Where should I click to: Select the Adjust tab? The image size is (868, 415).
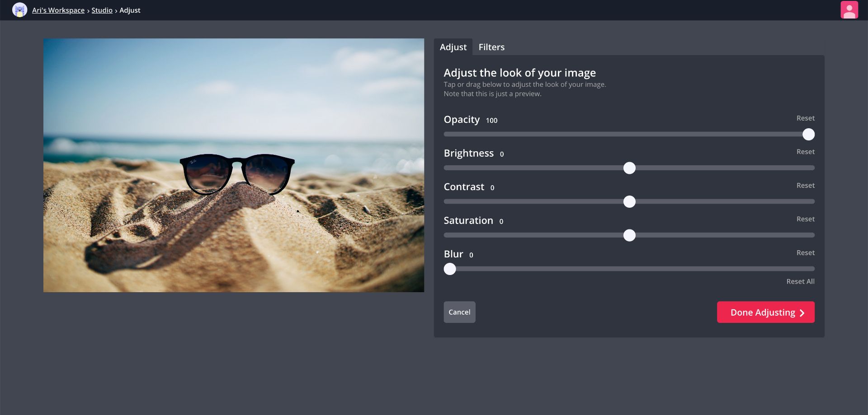(453, 47)
